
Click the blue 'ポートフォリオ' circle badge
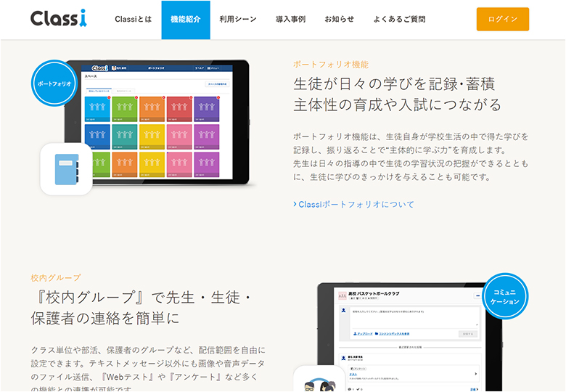(x=54, y=83)
